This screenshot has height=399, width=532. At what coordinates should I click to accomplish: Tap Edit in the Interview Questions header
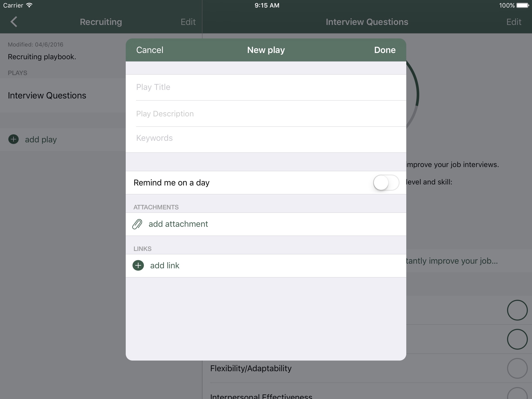coord(514,22)
